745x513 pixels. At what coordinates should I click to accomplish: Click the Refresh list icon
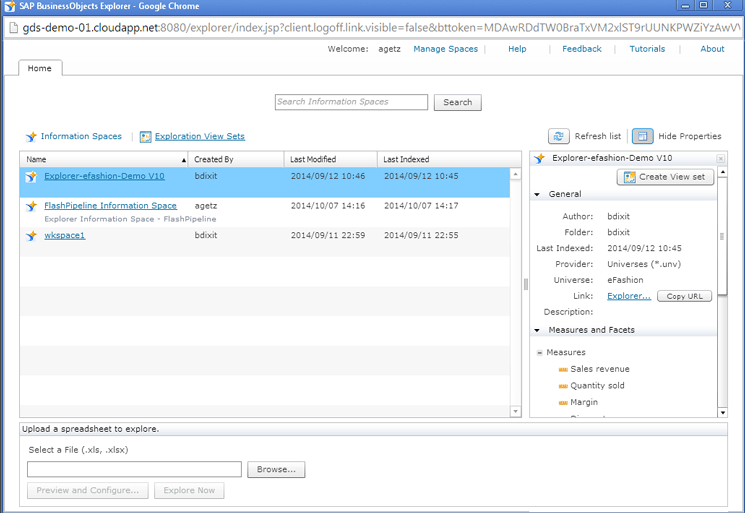point(559,136)
